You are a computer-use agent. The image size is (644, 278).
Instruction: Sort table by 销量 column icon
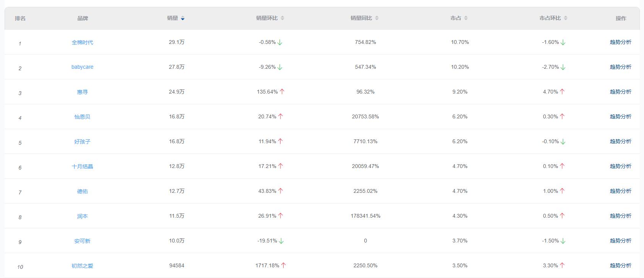[x=183, y=18]
